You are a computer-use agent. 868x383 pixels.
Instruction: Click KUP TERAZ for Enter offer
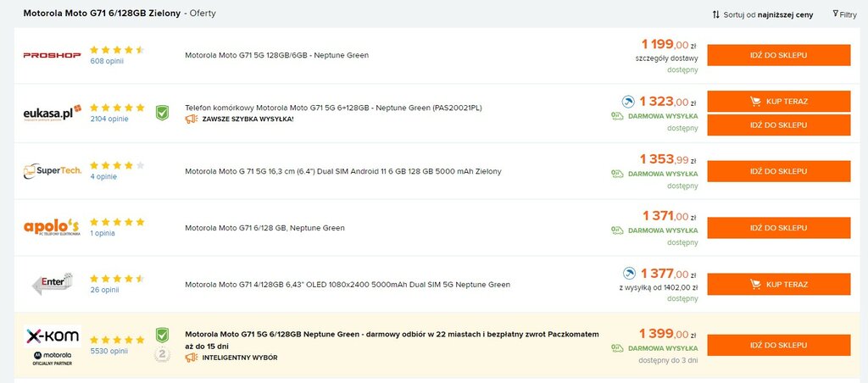[x=778, y=284]
